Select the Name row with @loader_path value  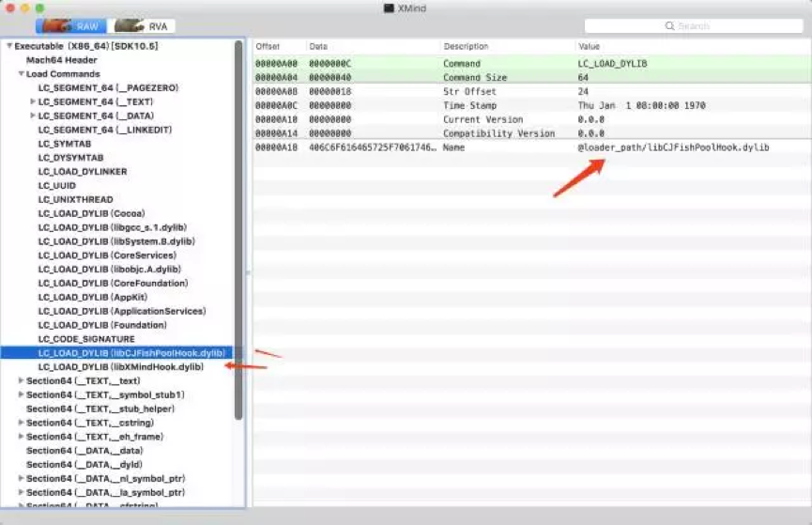pos(531,147)
